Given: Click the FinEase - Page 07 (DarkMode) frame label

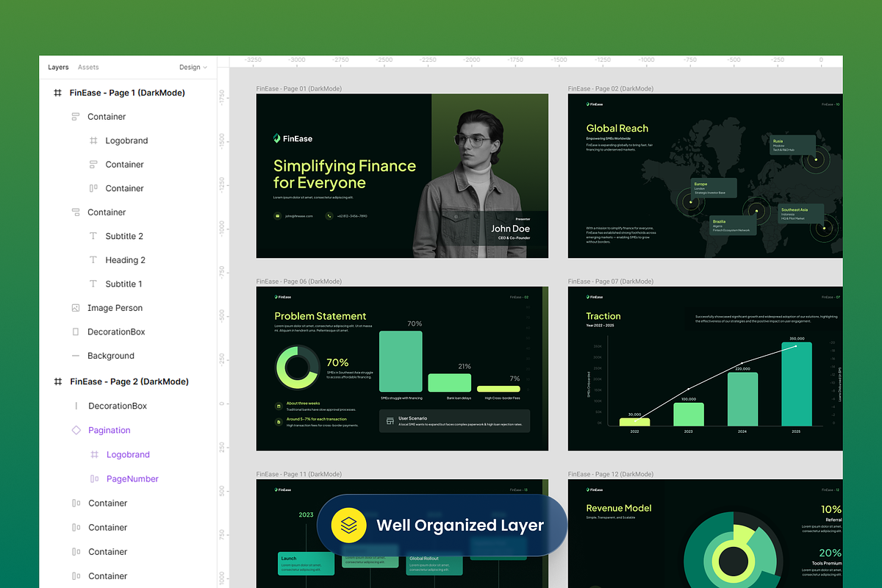Looking at the screenshot, I should point(611,282).
